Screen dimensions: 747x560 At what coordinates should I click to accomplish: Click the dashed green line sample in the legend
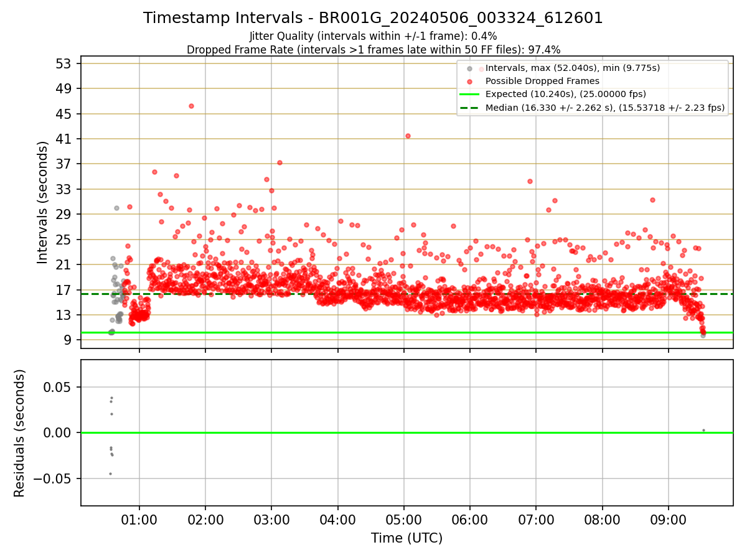tap(470, 108)
